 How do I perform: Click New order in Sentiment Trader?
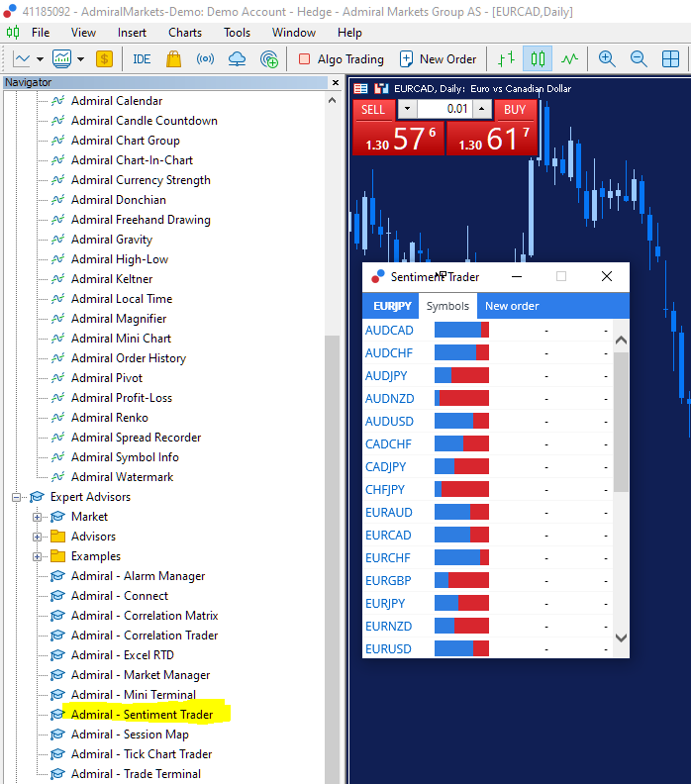tap(512, 306)
